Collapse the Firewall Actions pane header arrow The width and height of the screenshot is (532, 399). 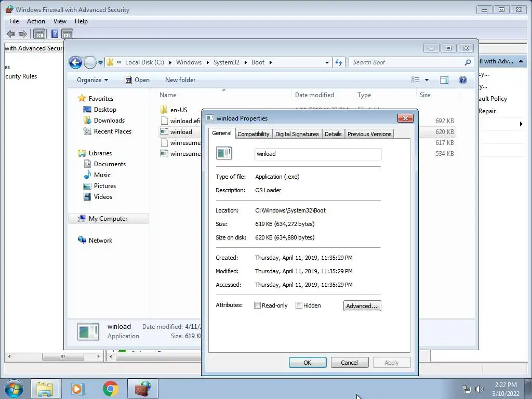click(x=521, y=61)
